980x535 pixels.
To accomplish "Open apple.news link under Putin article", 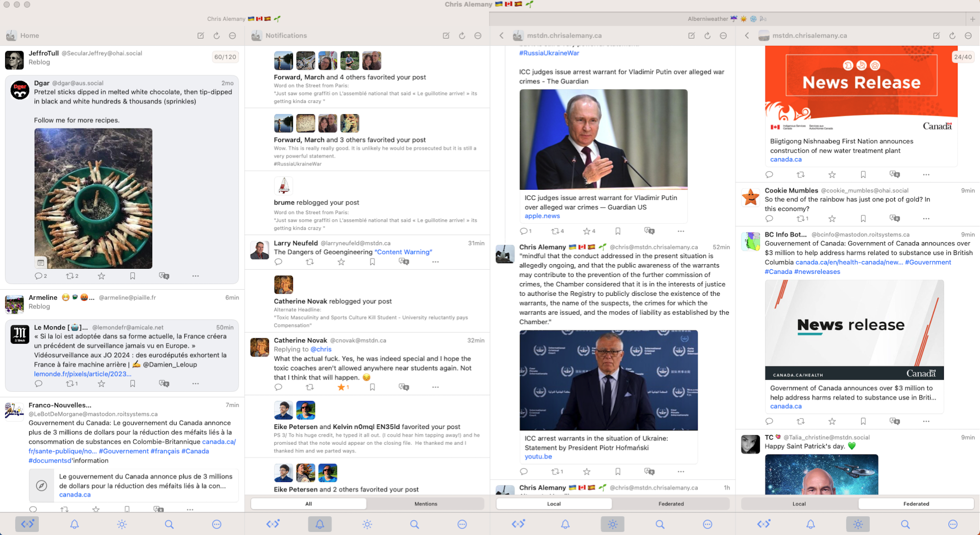I will click(542, 216).
